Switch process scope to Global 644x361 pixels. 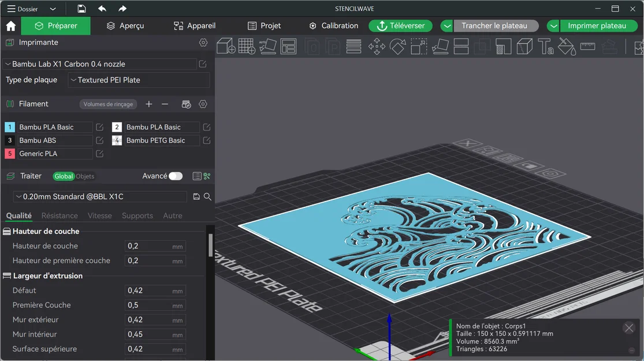pyautogui.click(x=64, y=176)
